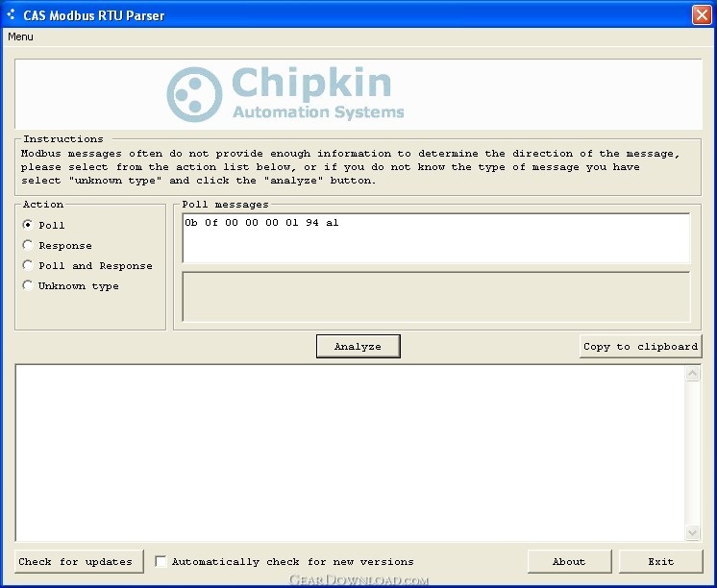The width and height of the screenshot is (717, 588).
Task: Click the hex text '0b 0f 00 00 00 01 94 a1'
Action: click(x=261, y=223)
